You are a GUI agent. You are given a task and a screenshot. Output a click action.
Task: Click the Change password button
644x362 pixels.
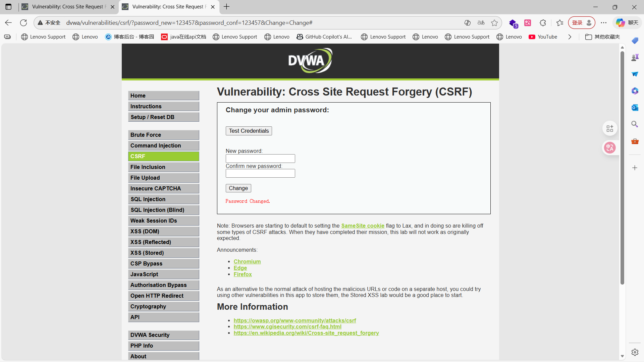pyautogui.click(x=238, y=188)
